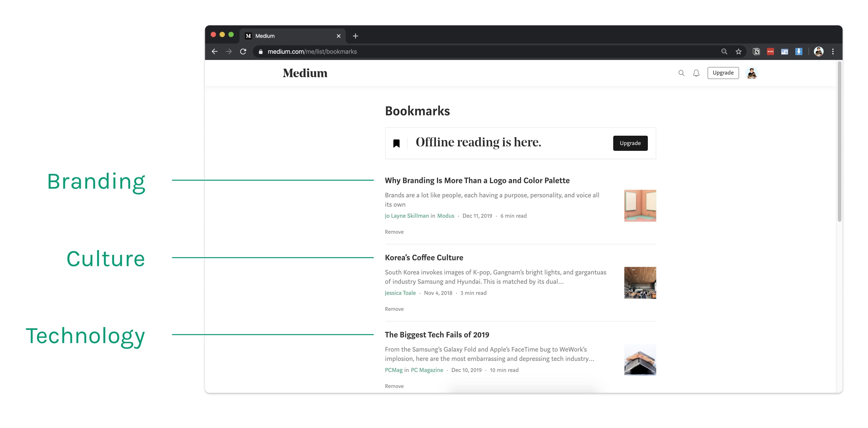The image size is (868, 428).
Task: Open the Modus publication link
Action: [x=445, y=216]
